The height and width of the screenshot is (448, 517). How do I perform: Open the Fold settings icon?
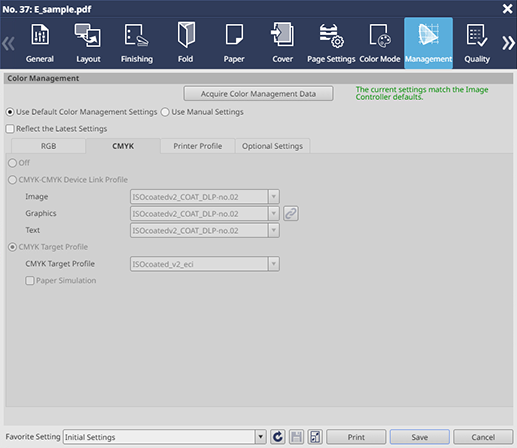[x=185, y=43]
